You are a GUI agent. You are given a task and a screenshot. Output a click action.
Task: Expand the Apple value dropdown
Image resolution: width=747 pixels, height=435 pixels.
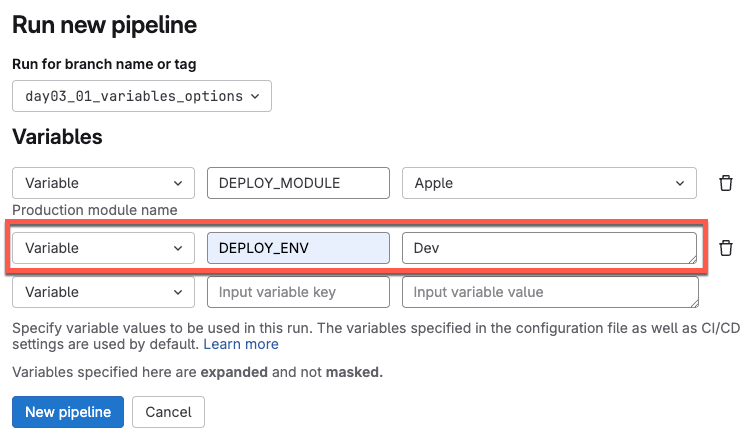coord(549,183)
